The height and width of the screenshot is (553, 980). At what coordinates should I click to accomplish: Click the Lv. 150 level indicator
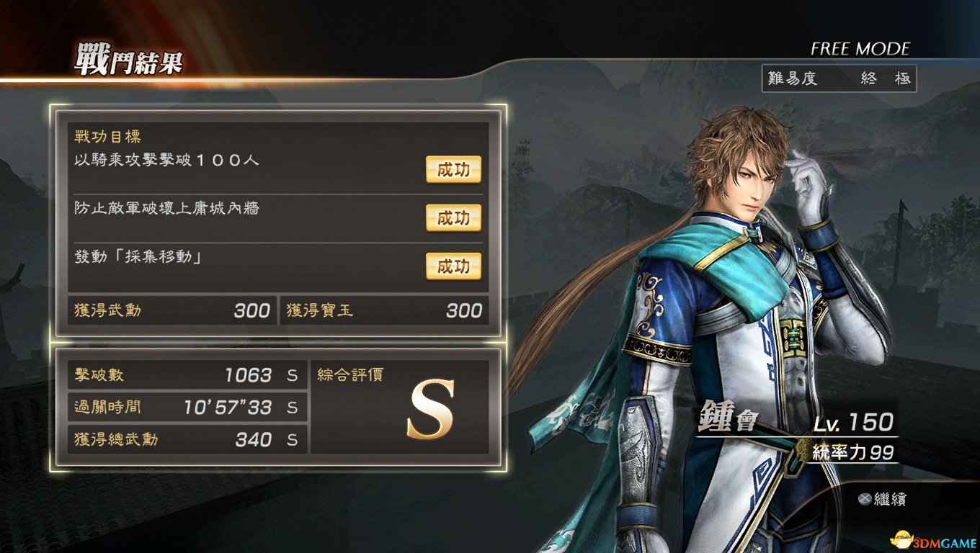point(855,422)
